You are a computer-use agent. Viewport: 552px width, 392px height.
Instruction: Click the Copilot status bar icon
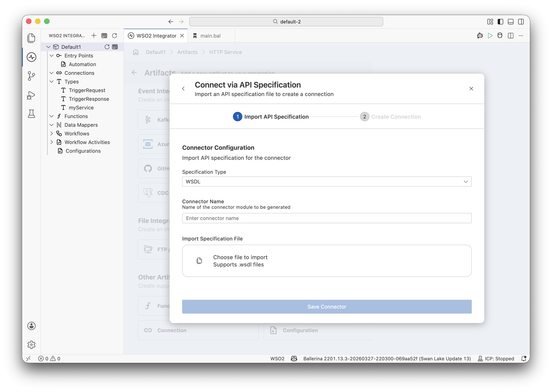(x=294, y=359)
